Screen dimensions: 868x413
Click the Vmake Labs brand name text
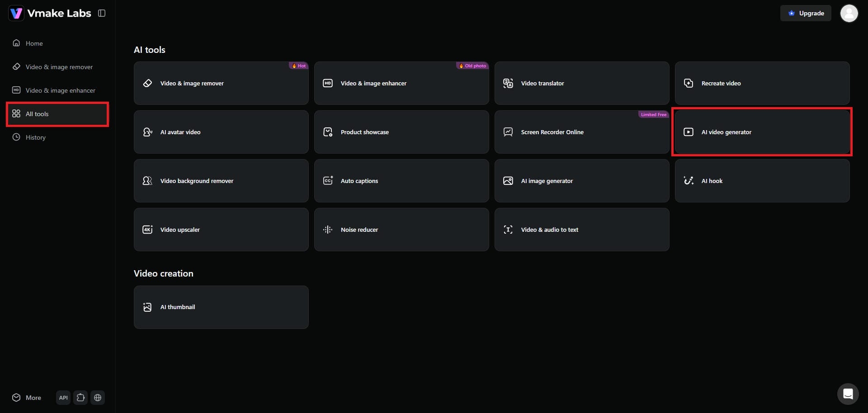[59, 13]
